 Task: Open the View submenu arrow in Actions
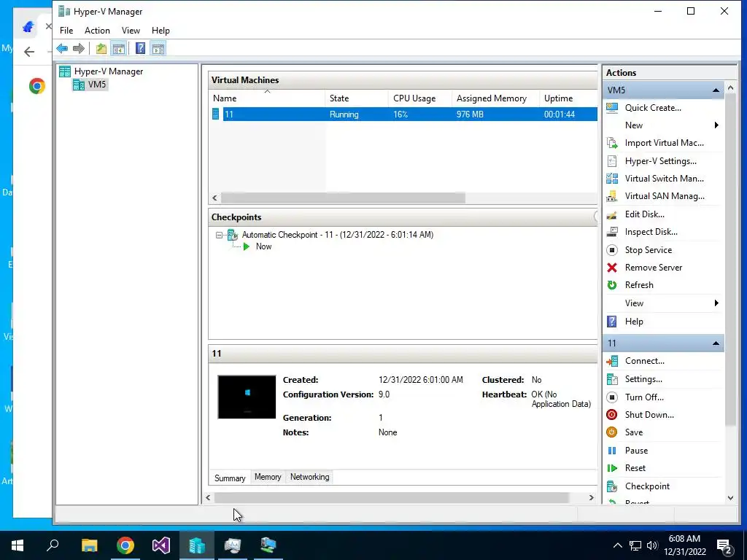click(716, 303)
